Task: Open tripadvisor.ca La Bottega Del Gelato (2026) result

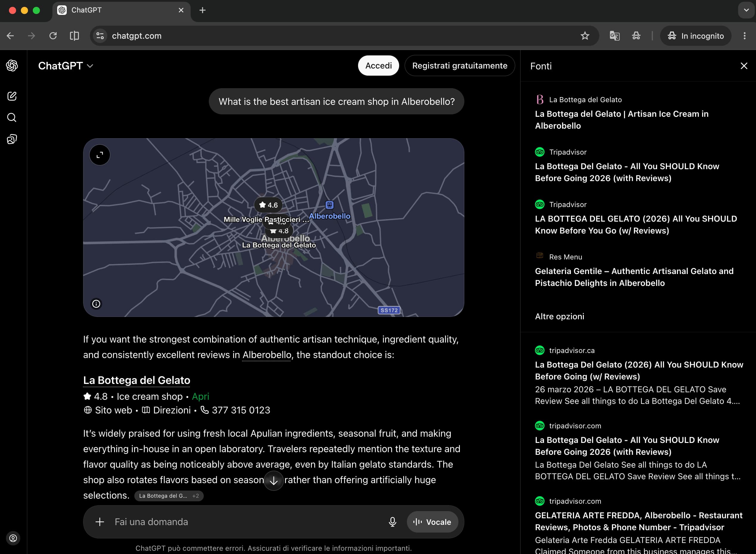Action: click(x=639, y=376)
